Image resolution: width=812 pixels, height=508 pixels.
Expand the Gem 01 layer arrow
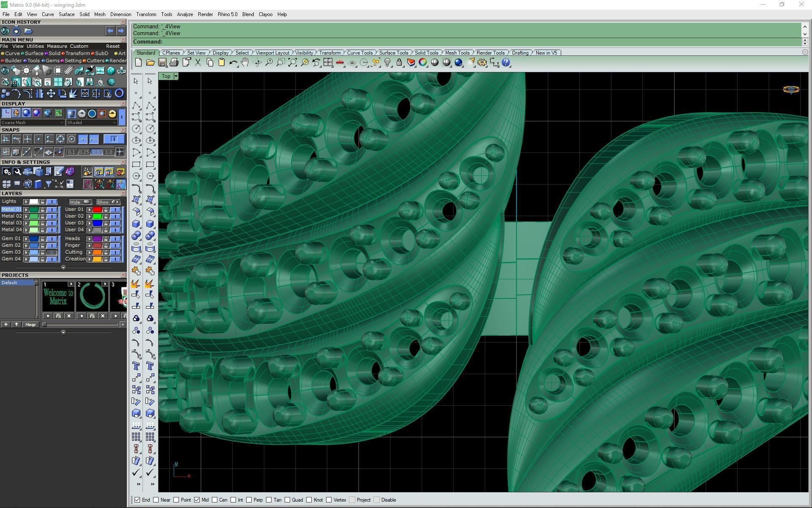pyautogui.click(x=26, y=239)
